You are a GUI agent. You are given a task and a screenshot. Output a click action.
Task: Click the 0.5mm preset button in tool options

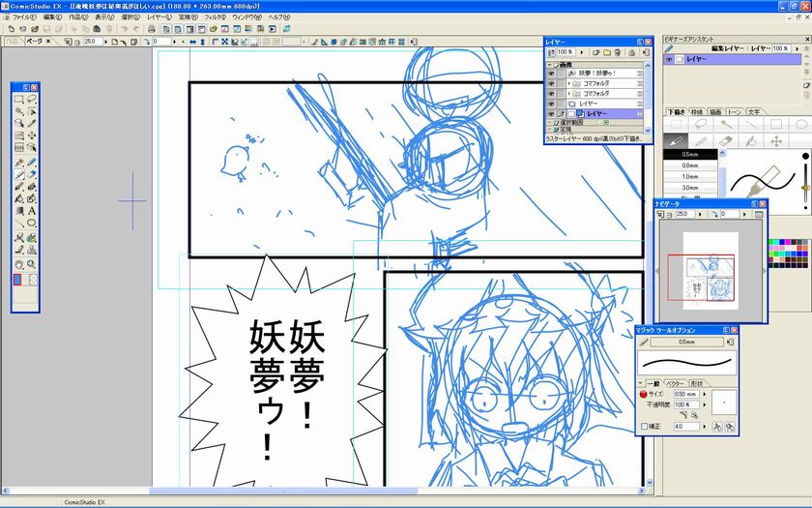[686, 343]
